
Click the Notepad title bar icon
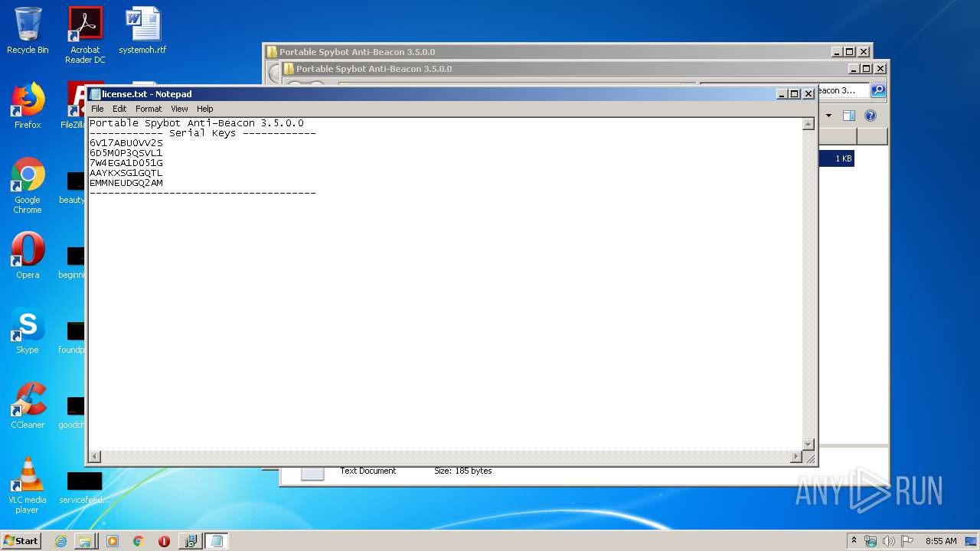(x=96, y=94)
